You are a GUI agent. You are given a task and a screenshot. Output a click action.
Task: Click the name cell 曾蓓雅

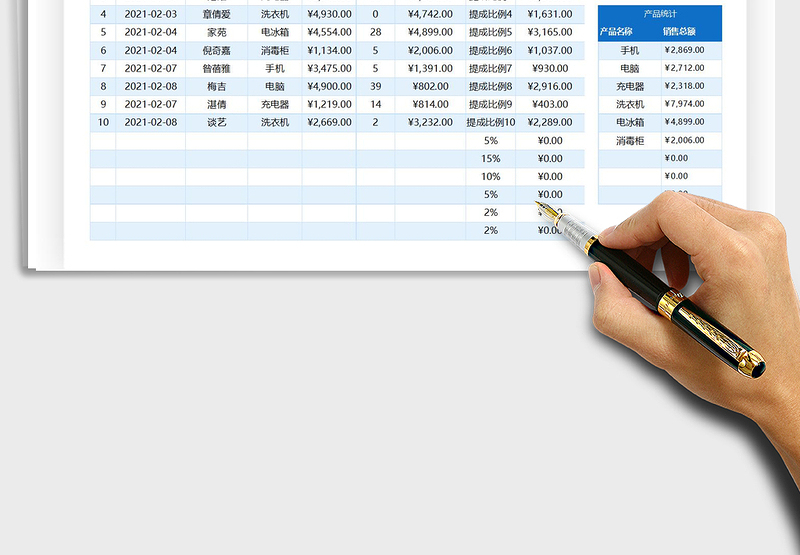tap(216, 68)
